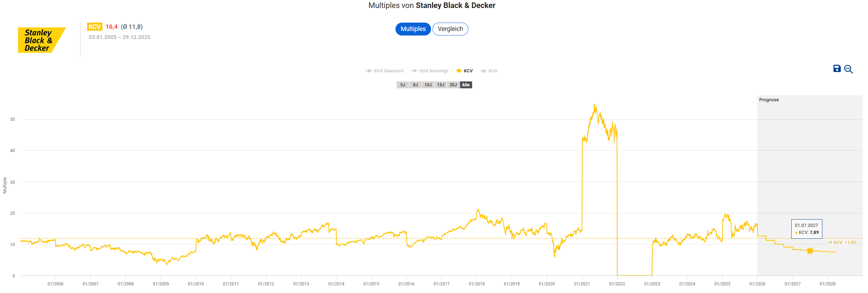Click the Prognose forecast region label
This screenshot has height=293, width=868.
tap(769, 100)
